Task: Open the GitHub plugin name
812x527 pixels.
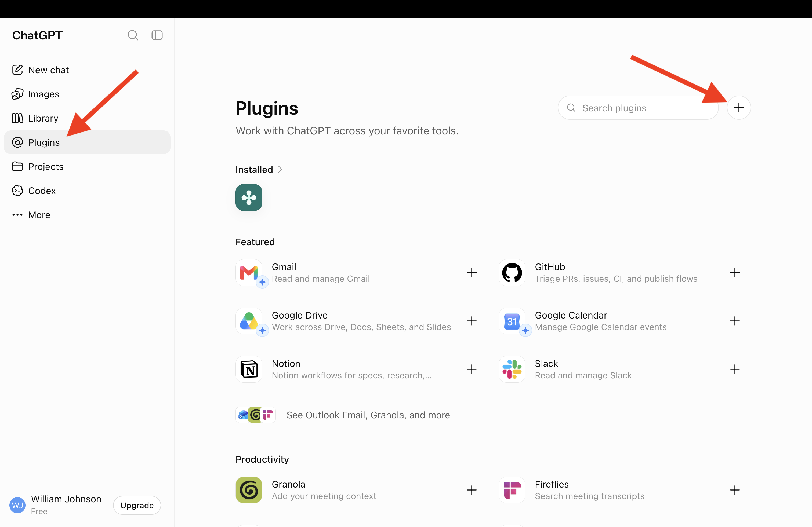Action: [550, 267]
